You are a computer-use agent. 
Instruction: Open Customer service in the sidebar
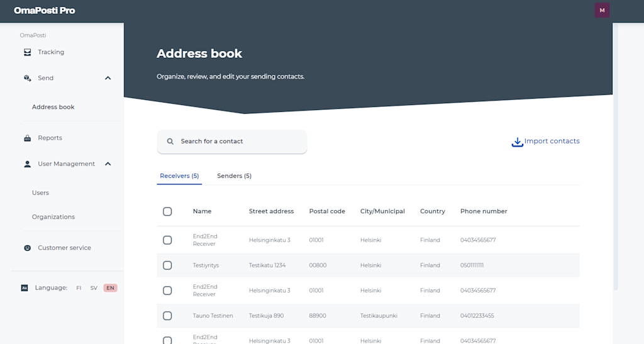click(x=65, y=248)
